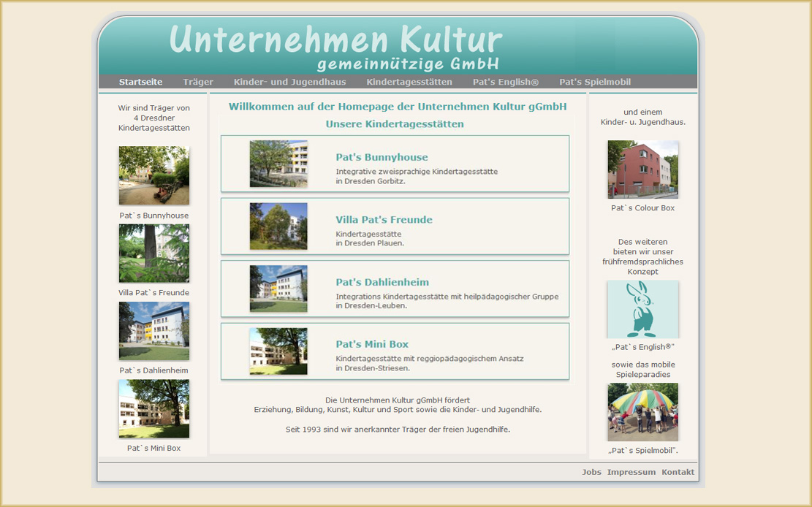Click 'Integrative zweisprachige Kindertagesstätte' description

pyautogui.click(x=417, y=172)
